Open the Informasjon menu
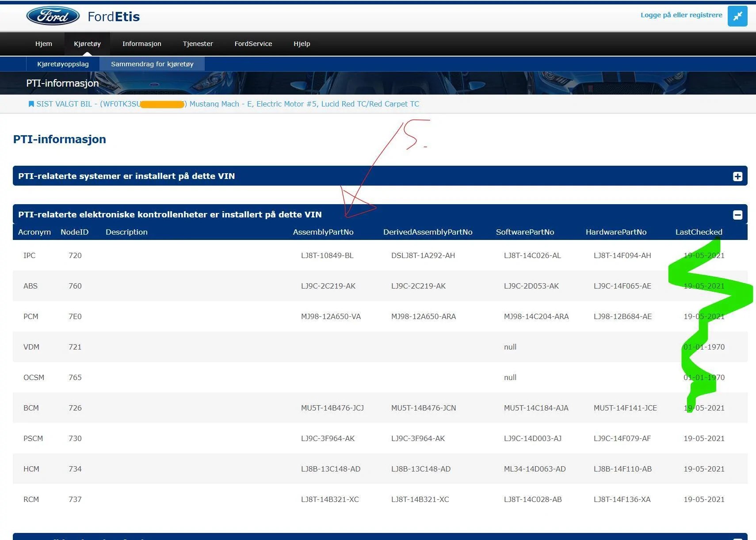The width and height of the screenshot is (756, 540). [142, 44]
